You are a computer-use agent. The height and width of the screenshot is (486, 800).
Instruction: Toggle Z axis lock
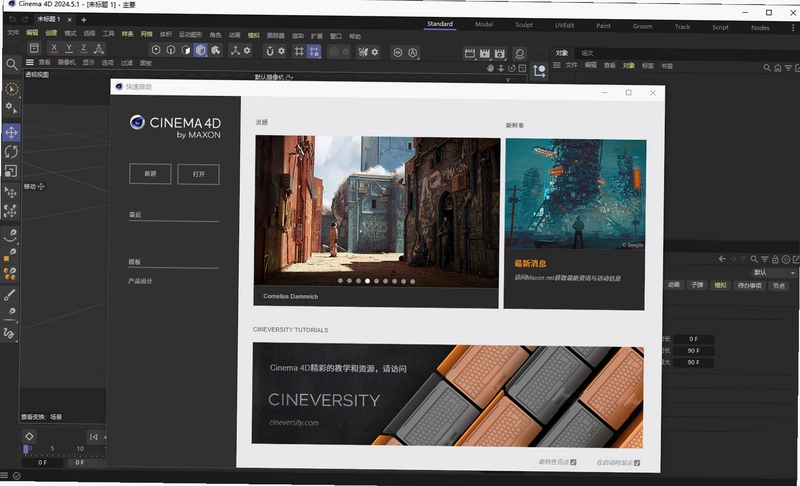(84, 48)
